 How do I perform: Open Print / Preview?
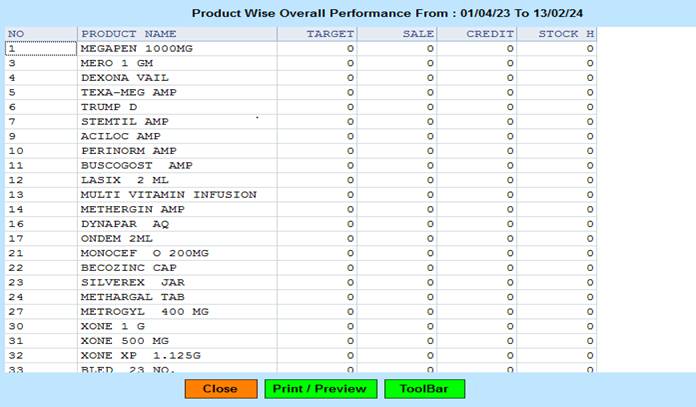click(320, 389)
